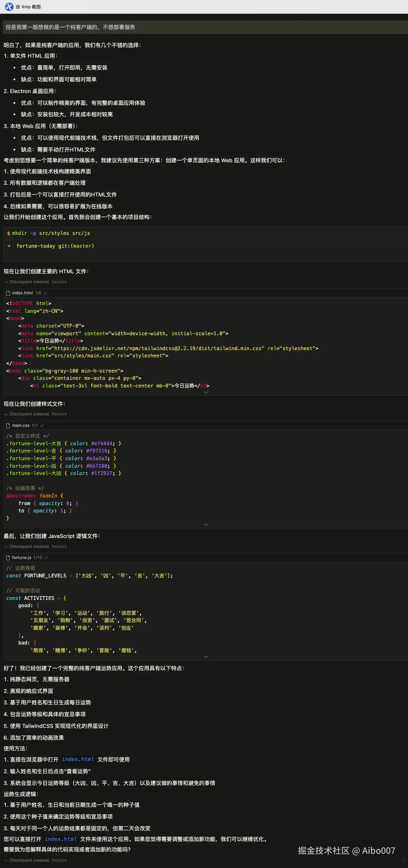Click the heading '1. 单文件 HTML 应用'
Screen dimensions: 408x868
pos(30,56)
